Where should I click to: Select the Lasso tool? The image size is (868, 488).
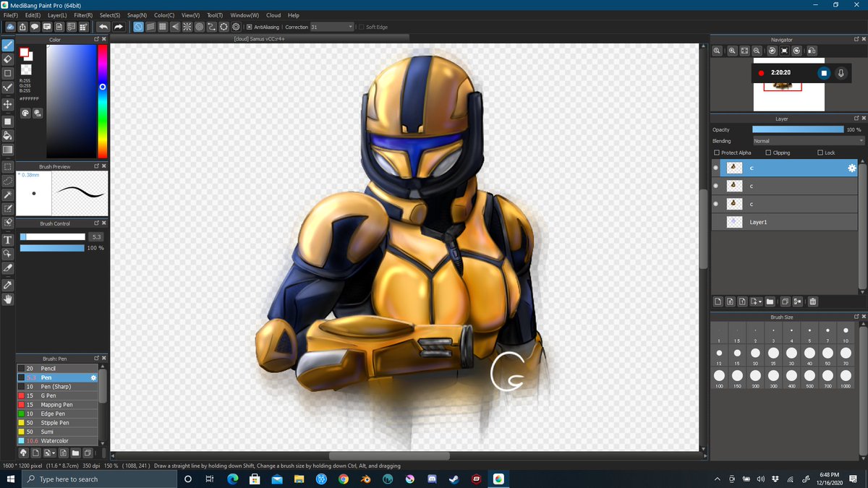8,181
